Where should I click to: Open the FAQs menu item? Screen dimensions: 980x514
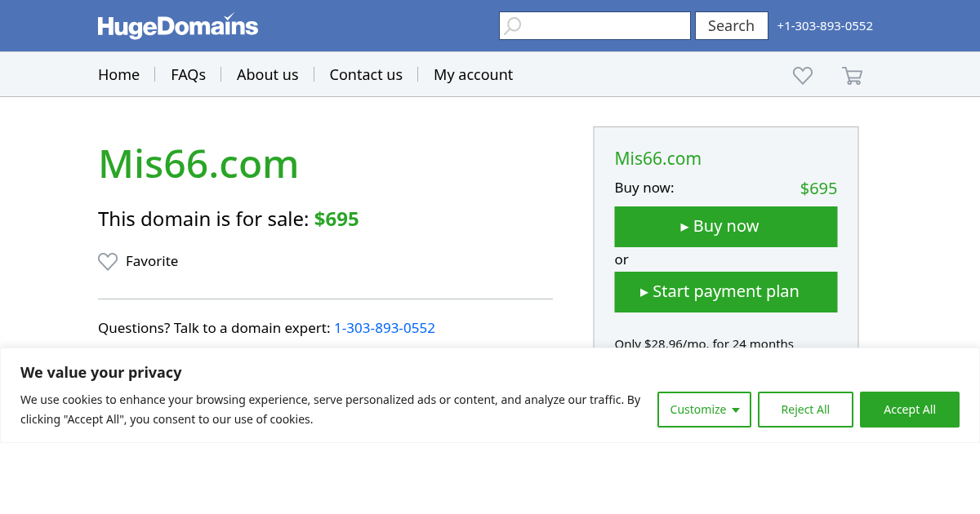(x=188, y=74)
